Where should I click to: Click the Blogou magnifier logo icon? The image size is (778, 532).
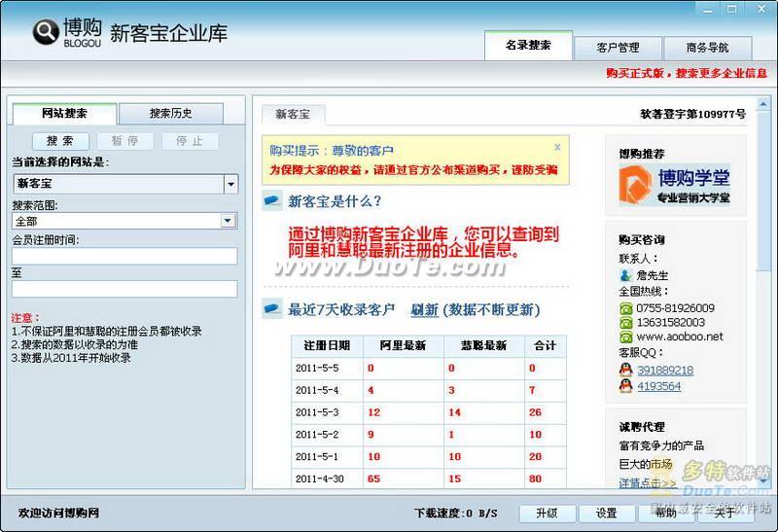[46, 32]
